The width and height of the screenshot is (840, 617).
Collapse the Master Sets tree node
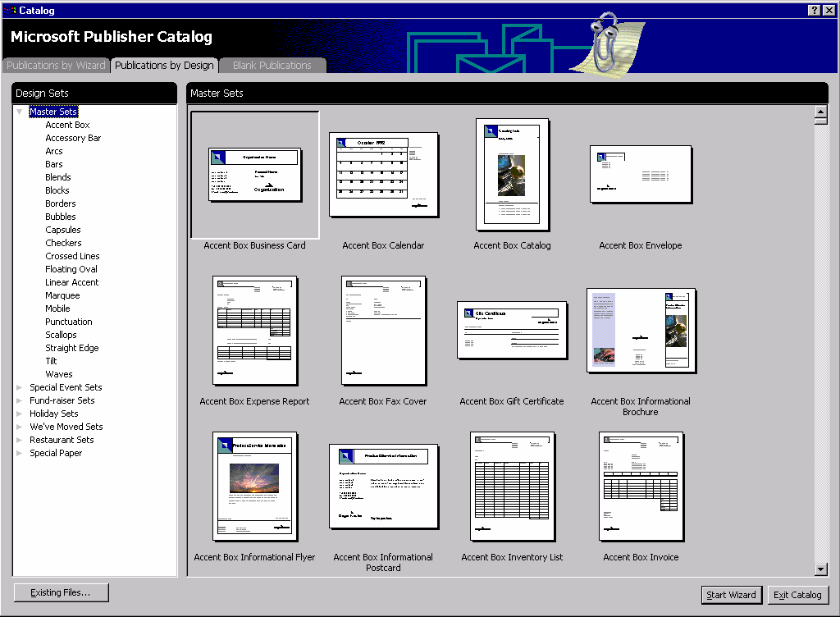click(x=20, y=112)
